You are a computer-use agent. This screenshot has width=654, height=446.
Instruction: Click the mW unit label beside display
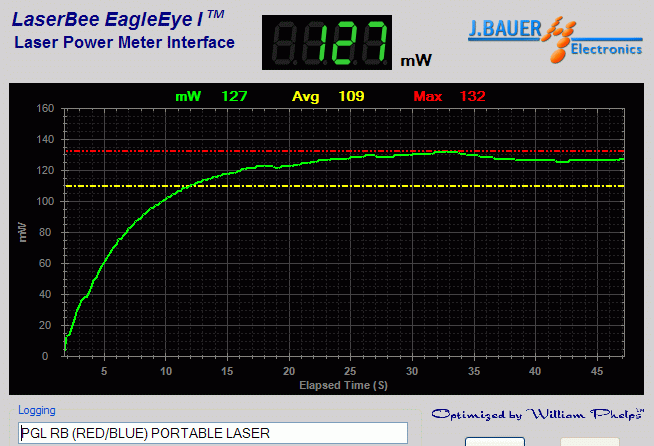416,61
